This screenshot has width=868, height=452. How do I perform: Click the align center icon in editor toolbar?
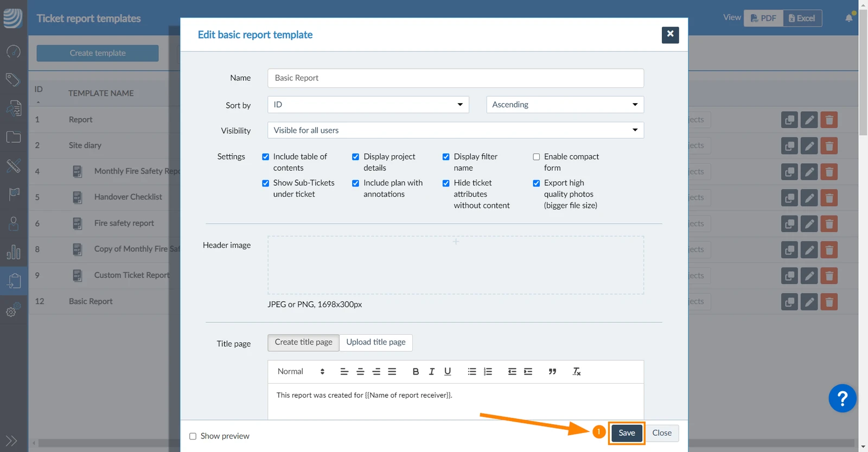(360, 372)
